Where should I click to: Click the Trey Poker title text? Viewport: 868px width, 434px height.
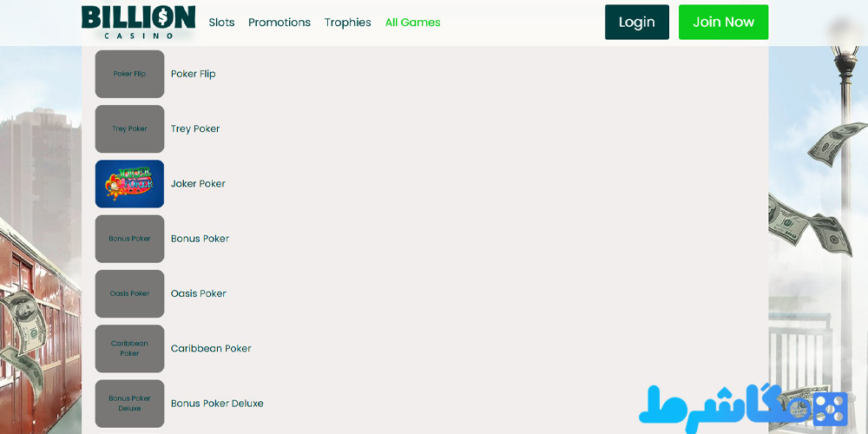[194, 128]
